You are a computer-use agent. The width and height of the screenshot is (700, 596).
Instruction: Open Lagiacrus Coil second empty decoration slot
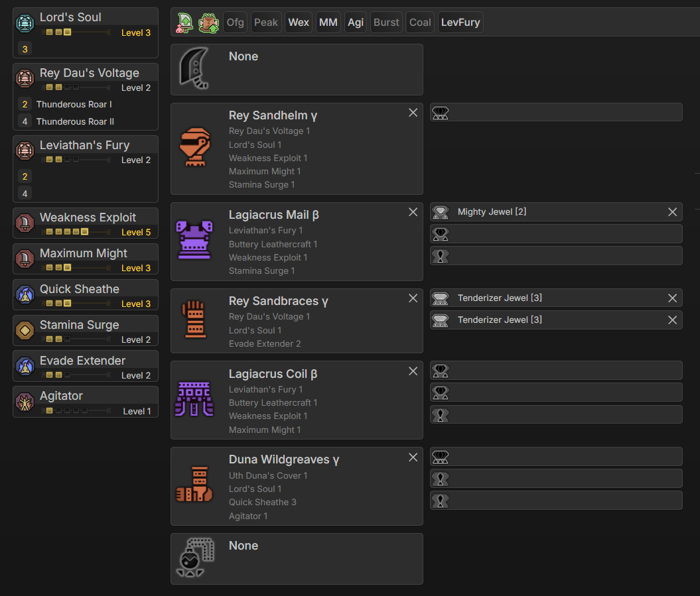tap(556, 392)
